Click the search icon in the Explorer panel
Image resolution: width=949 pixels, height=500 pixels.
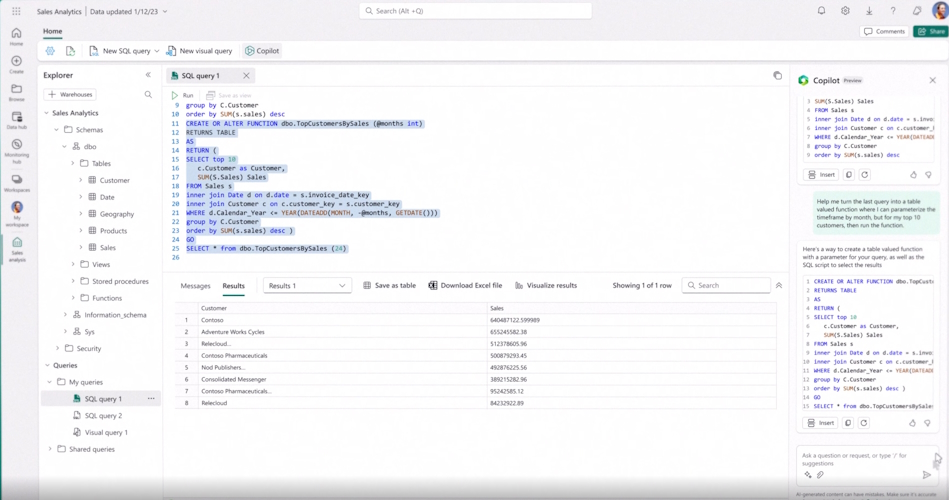148,95
